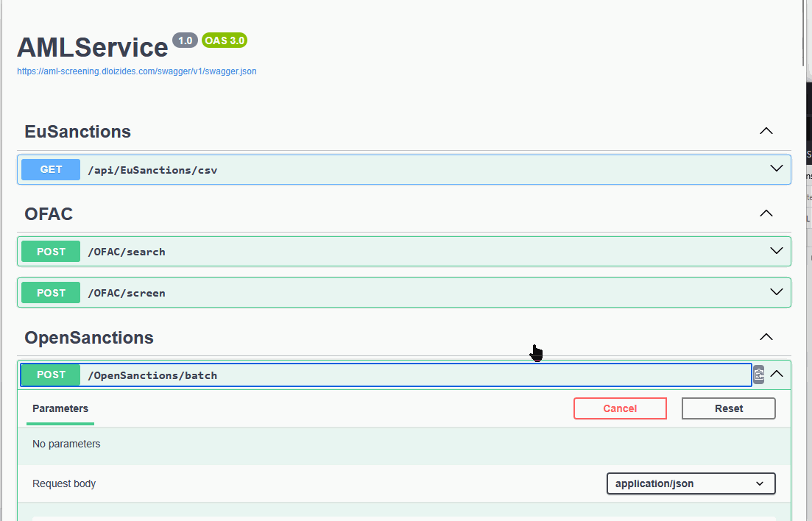Click the OpenSanctions section heading
Viewport: 812px width, 521px height.
pos(89,338)
